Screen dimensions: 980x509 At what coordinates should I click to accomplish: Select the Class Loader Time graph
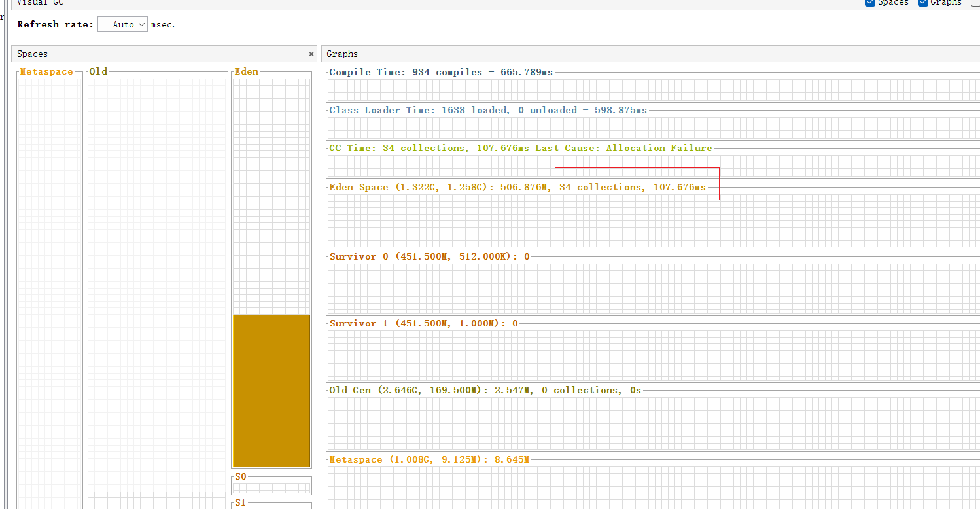653,128
